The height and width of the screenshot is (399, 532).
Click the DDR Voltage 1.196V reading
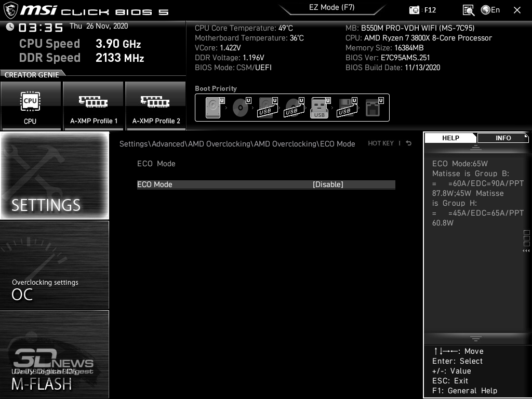click(229, 58)
